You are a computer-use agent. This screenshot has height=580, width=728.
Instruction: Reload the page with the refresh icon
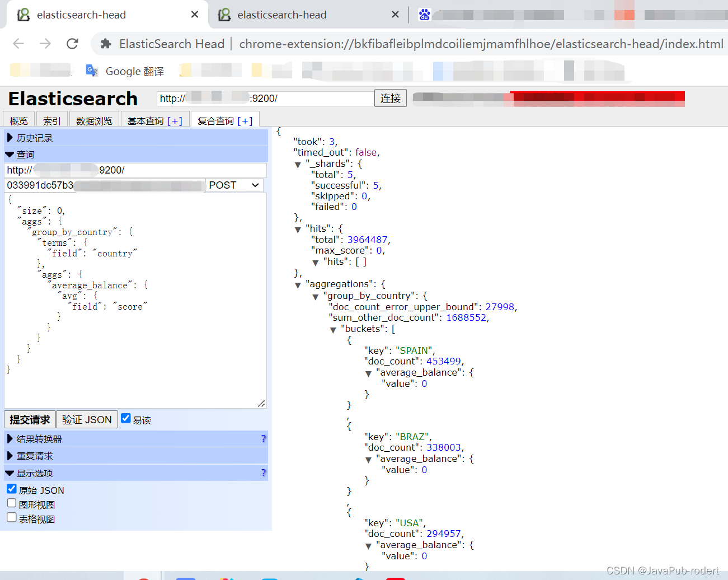pos(72,44)
